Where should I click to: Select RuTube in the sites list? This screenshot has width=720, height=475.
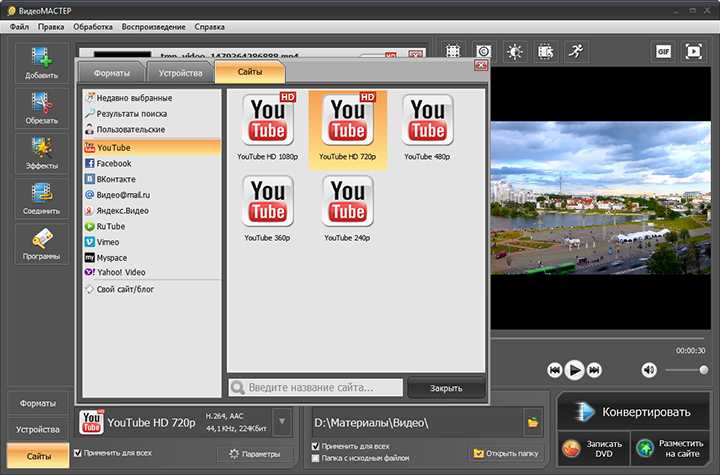click(152, 226)
